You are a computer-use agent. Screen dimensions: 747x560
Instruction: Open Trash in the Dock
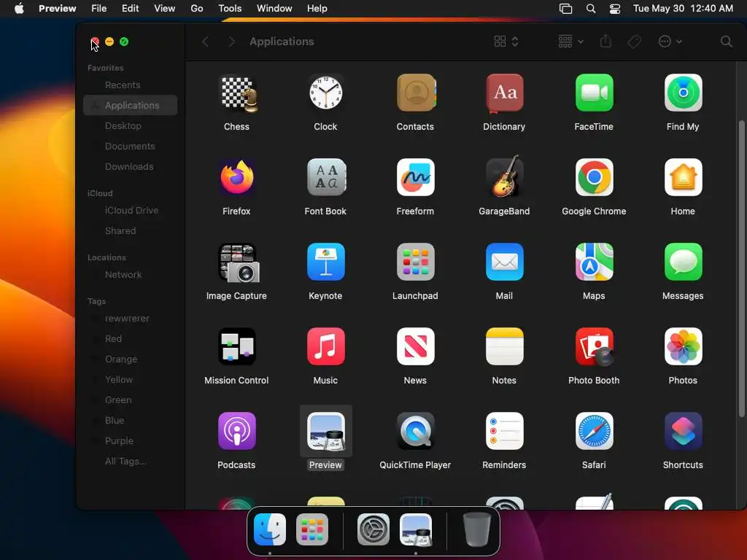[476, 529]
